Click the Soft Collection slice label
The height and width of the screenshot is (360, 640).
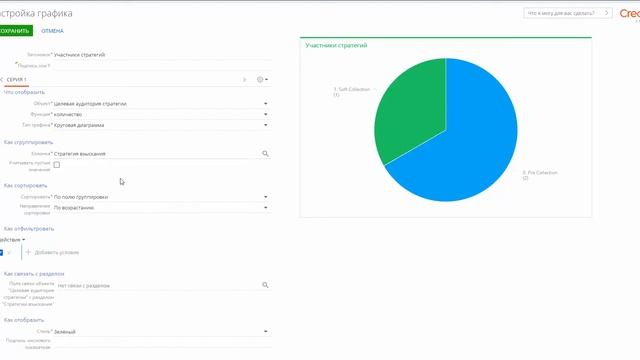pos(351,91)
